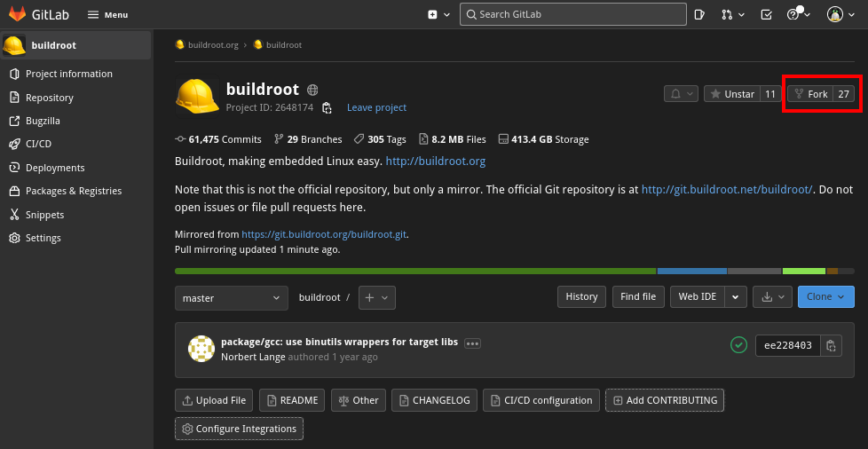Screen dimensions: 868x449
Task: Click the fork count 27
Action: coord(844,94)
